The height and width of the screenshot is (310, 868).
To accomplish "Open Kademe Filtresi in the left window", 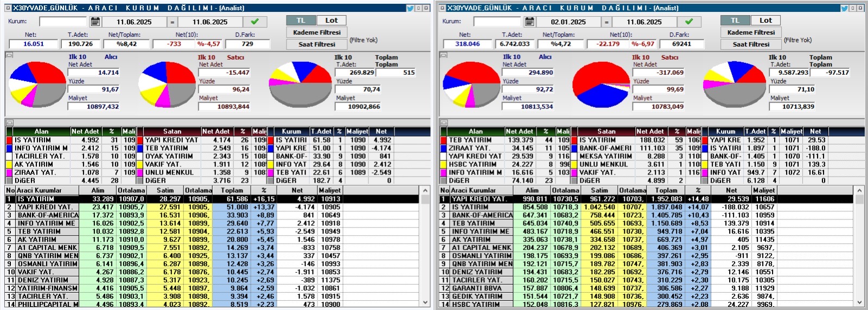I will coord(317,33).
